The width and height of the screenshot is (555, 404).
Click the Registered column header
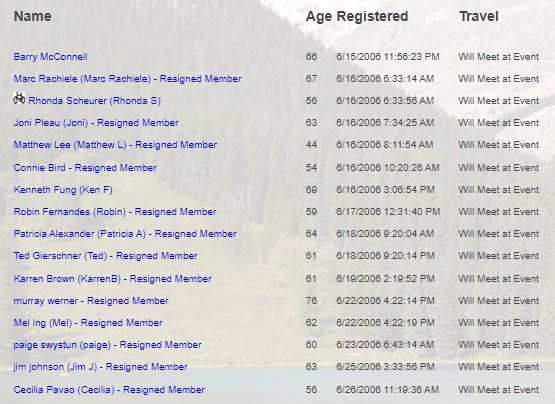[x=372, y=17]
